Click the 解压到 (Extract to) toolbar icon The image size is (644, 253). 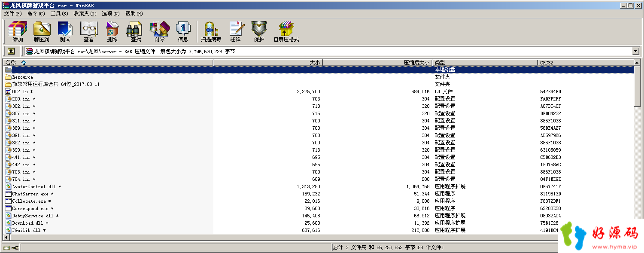click(x=42, y=32)
